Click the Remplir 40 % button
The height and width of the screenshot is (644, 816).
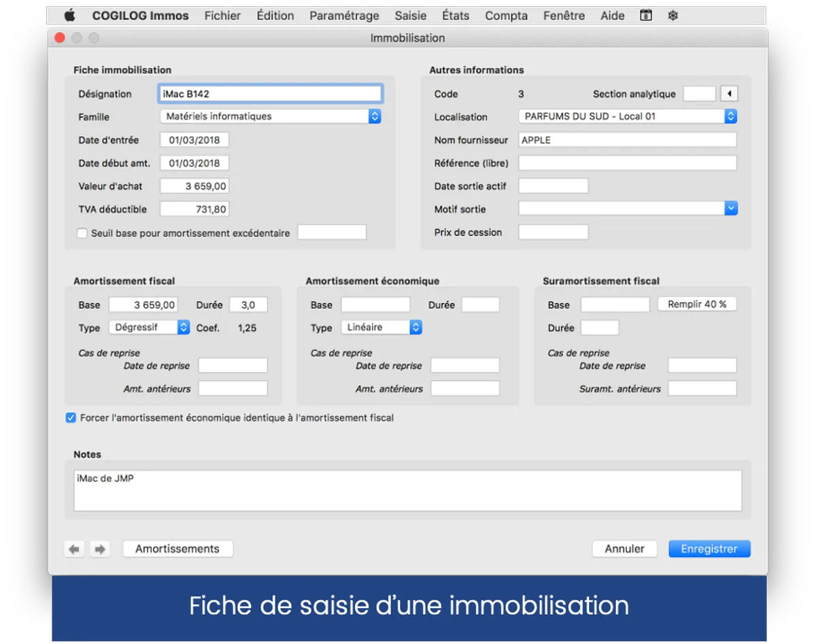(696, 304)
